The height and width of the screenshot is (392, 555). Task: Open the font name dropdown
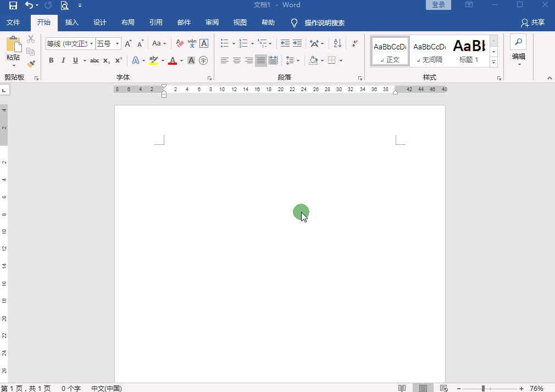pos(91,43)
